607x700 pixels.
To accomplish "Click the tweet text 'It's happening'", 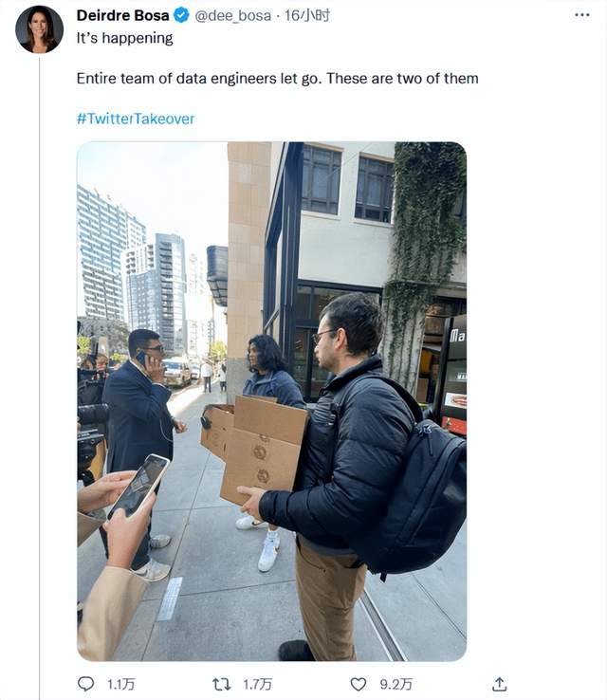I will (124, 38).
